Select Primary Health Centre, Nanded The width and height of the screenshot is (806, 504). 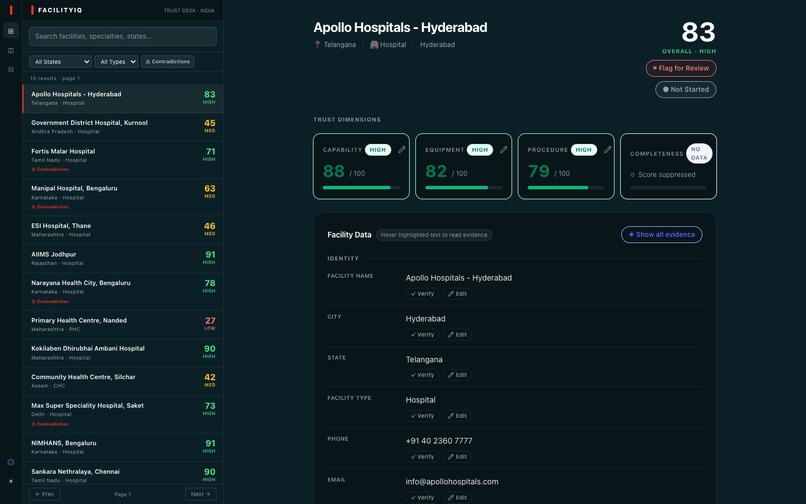[123, 325]
